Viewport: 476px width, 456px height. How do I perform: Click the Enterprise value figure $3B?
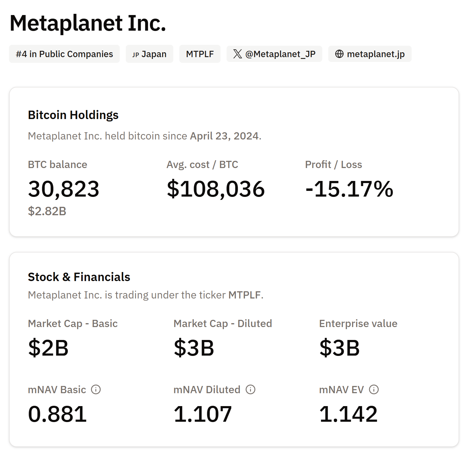click(340, 348)
